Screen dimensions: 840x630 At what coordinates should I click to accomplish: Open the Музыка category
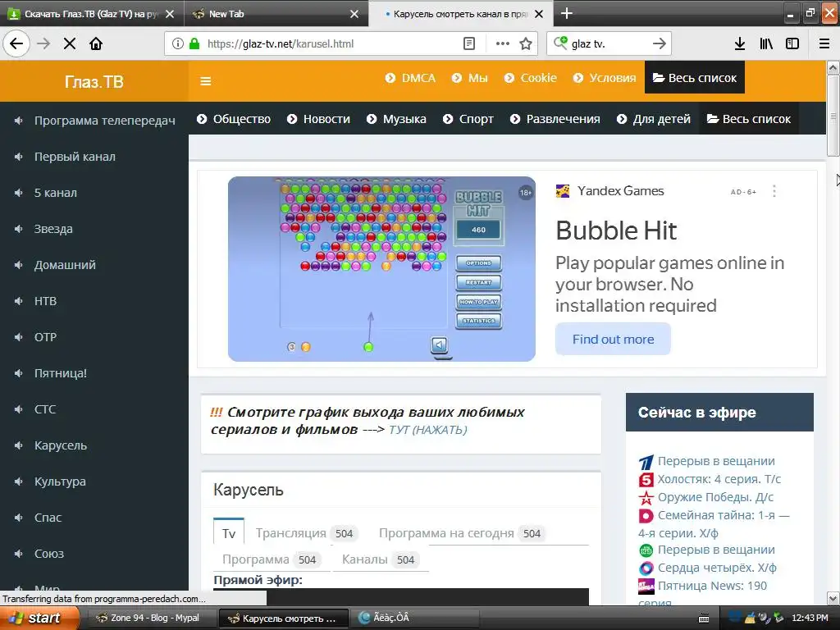[x=396, y=119]
